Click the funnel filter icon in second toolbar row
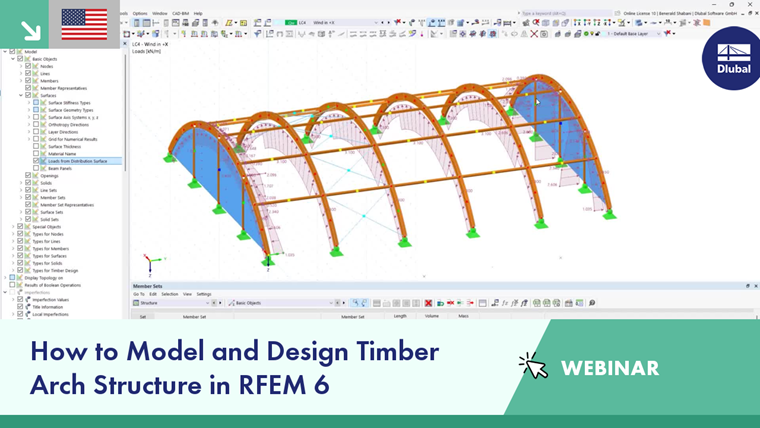 [x=257, y=33]
